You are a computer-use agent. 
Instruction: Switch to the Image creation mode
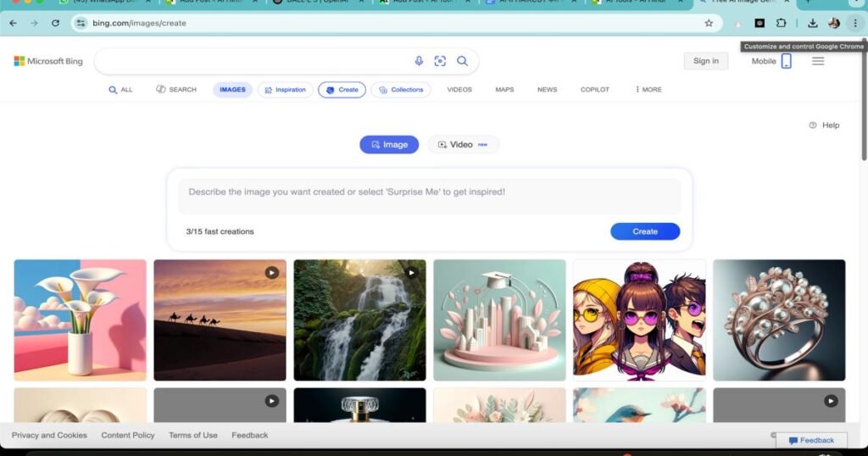[x=389, y=145]
